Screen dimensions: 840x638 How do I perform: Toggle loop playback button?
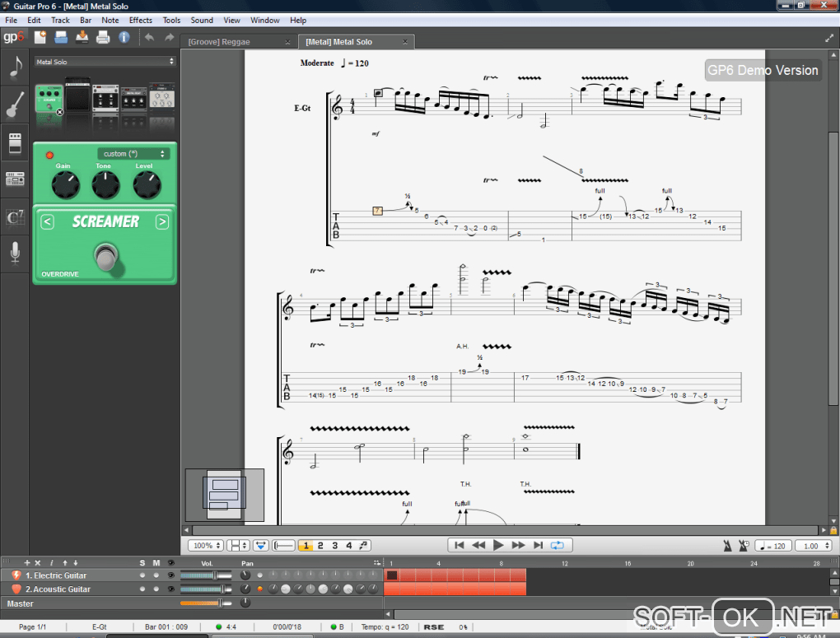tap(558, 545)
